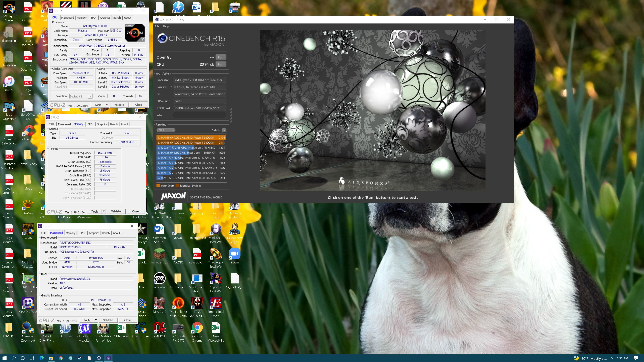
Task: Click the CPU-Z taskbar icon
Action: point(108,358)
